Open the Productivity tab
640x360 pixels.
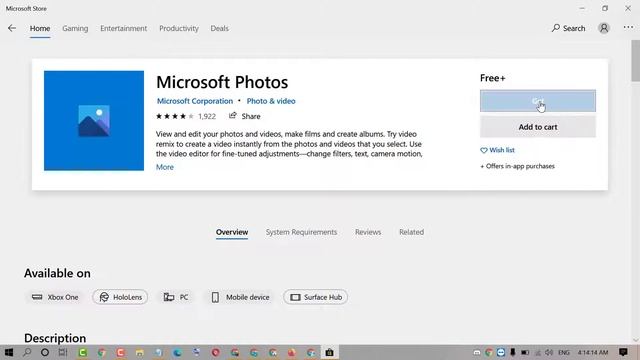point(179,28)
